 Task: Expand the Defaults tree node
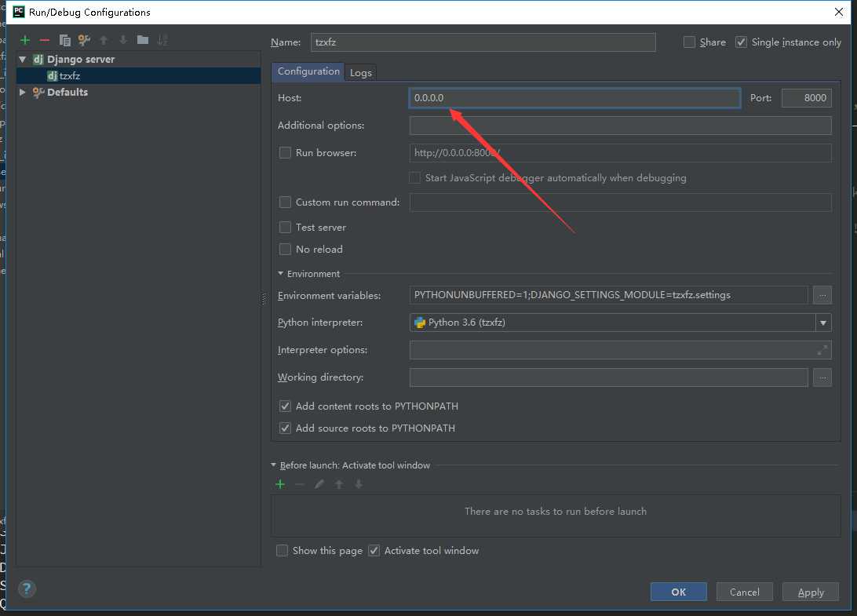click(x=23, y=92)
